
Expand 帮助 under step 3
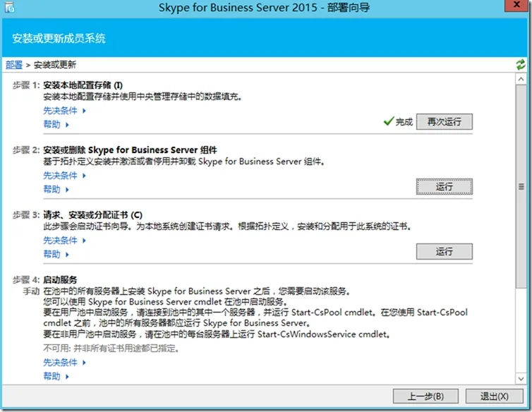point(56,254)
